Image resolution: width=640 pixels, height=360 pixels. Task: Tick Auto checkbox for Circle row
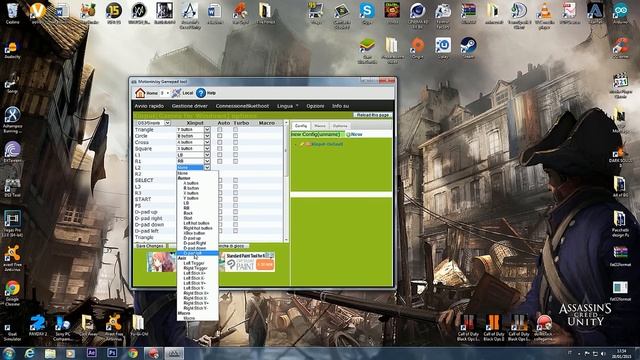(220, 136)
